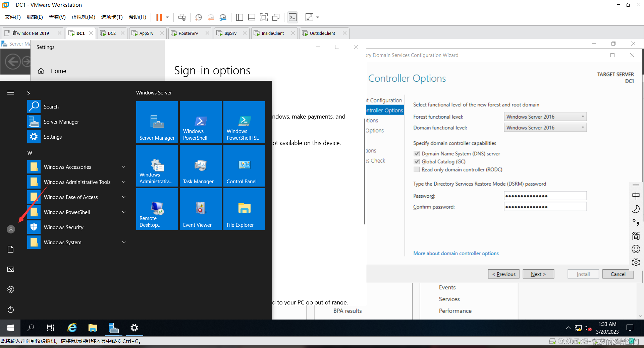The width and height of the screenshot is (644, 348).
Task: Expand Windows Administrative Tools folder in list
Action: [x=78, y=182]
